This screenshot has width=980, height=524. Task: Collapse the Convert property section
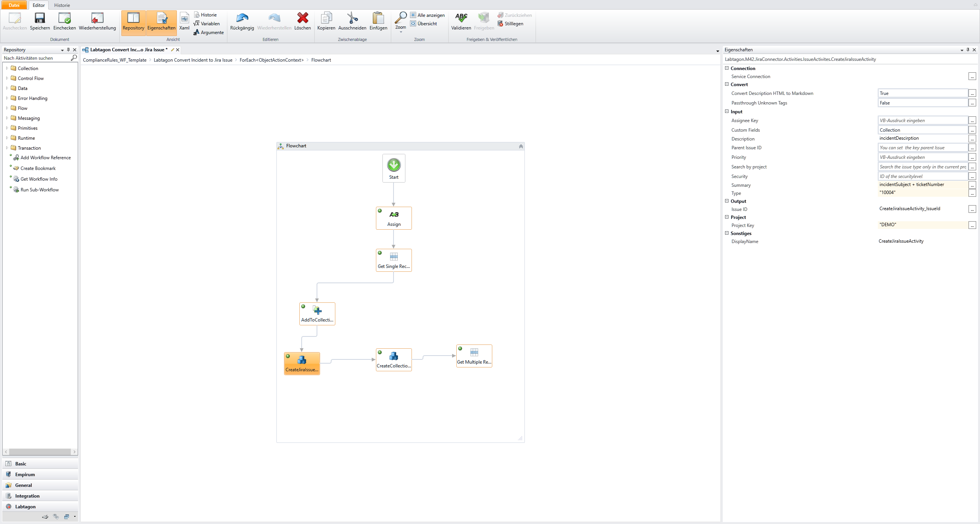click(727, 84)
